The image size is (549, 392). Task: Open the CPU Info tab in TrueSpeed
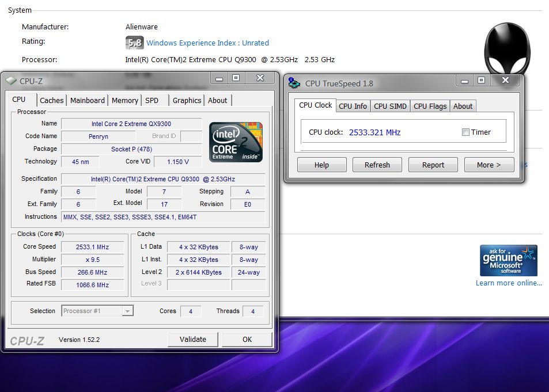point(353,106)
